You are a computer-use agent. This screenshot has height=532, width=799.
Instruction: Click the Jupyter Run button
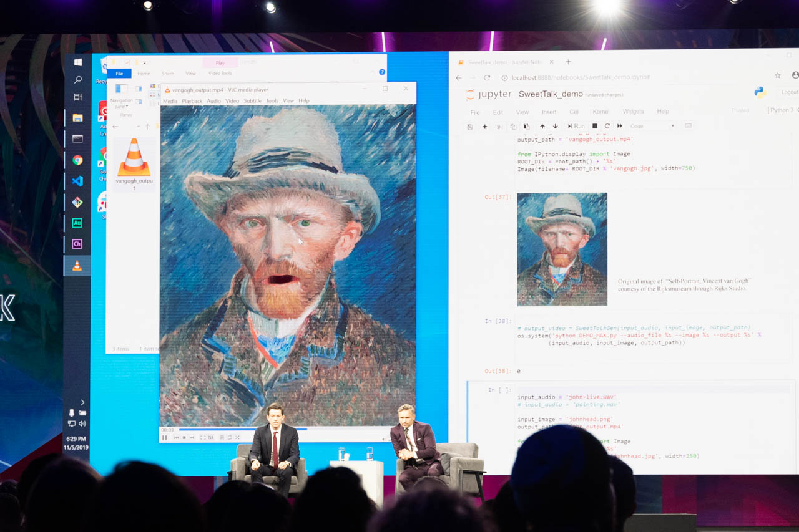pos(576,126)
